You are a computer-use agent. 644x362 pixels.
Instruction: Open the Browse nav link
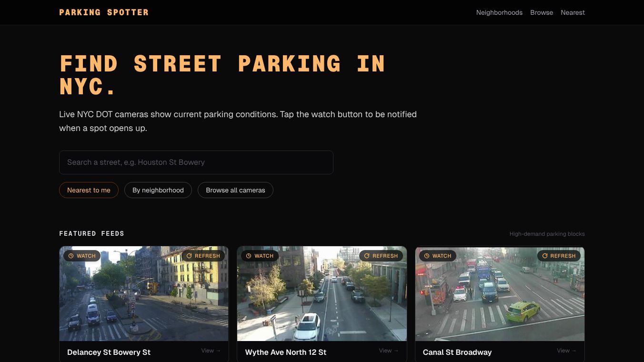(x=542, y=12)
